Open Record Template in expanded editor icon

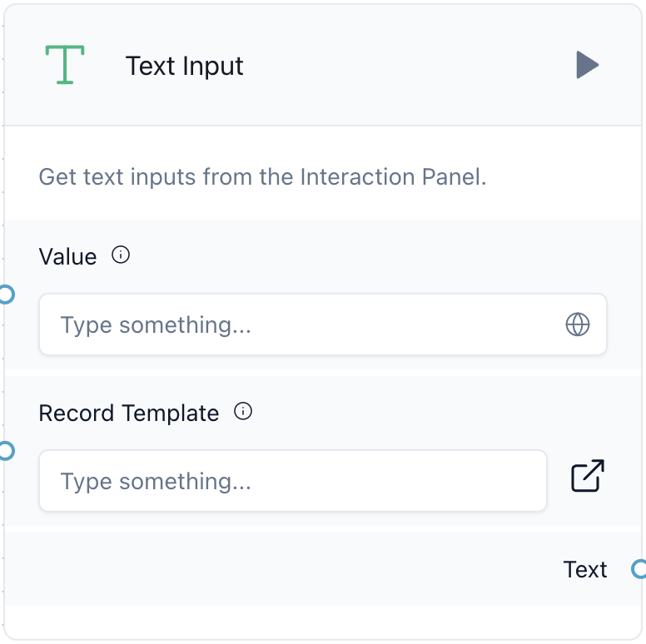tap(588, 476)
